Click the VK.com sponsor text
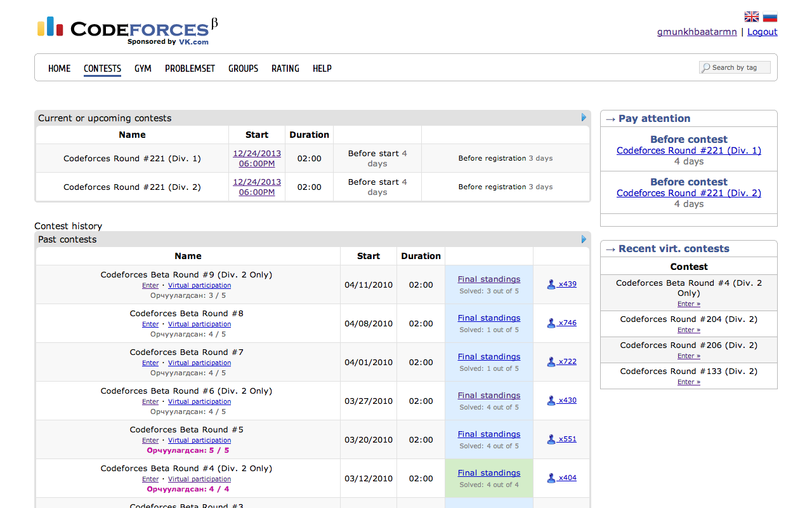This screenshot has width=812, height=508. 193,42
